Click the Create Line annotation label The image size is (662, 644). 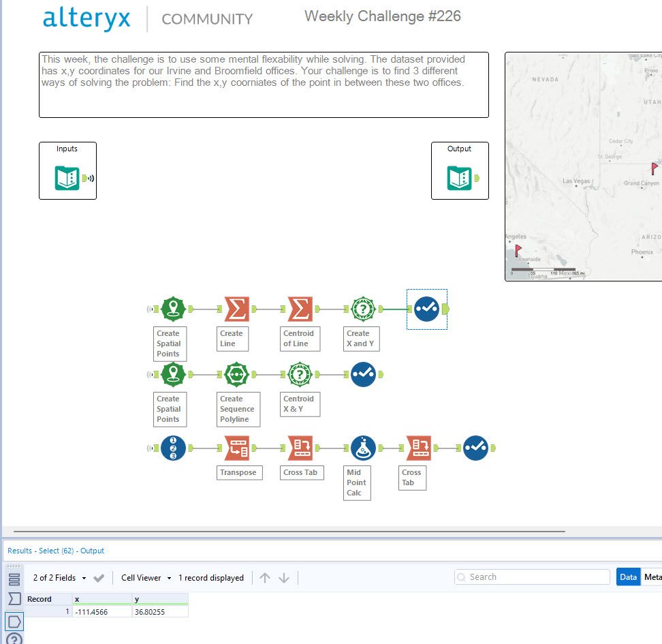pyautogui.click(x=232, y=339)
